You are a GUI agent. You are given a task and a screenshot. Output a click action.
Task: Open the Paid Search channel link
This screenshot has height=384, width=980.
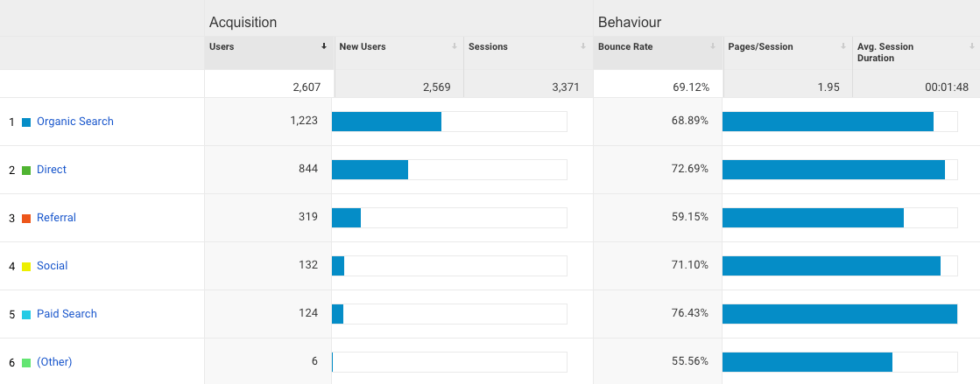pyautogui.click(x=67, y=313)
